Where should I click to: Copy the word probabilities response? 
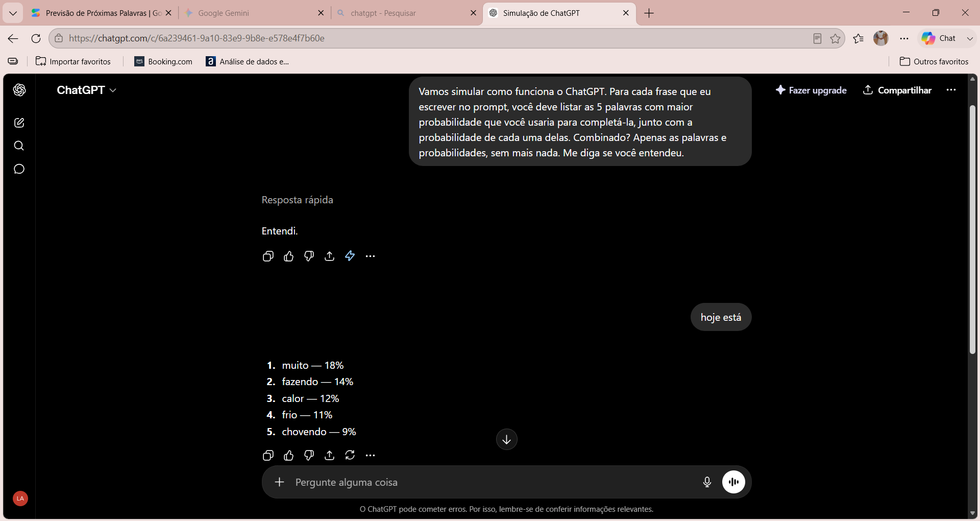tap(268, 456)
